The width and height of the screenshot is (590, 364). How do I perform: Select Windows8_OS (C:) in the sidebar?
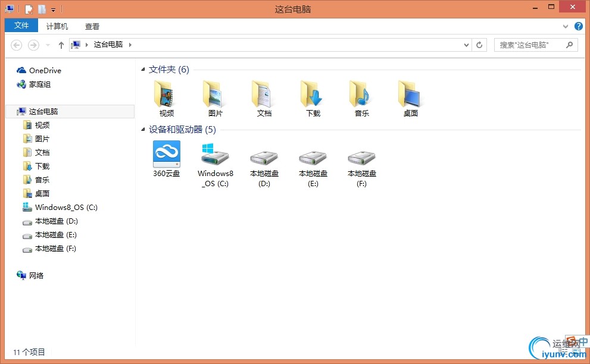coord(60,207)
